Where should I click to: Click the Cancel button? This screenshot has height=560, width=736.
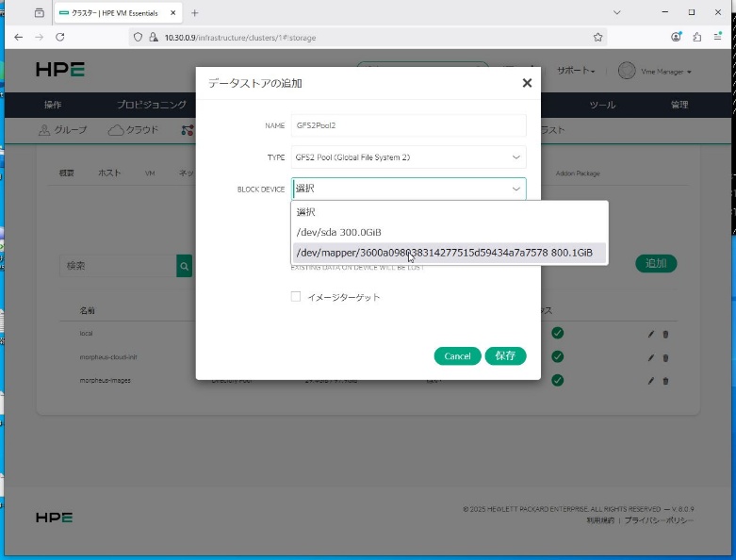click(457, 356)
